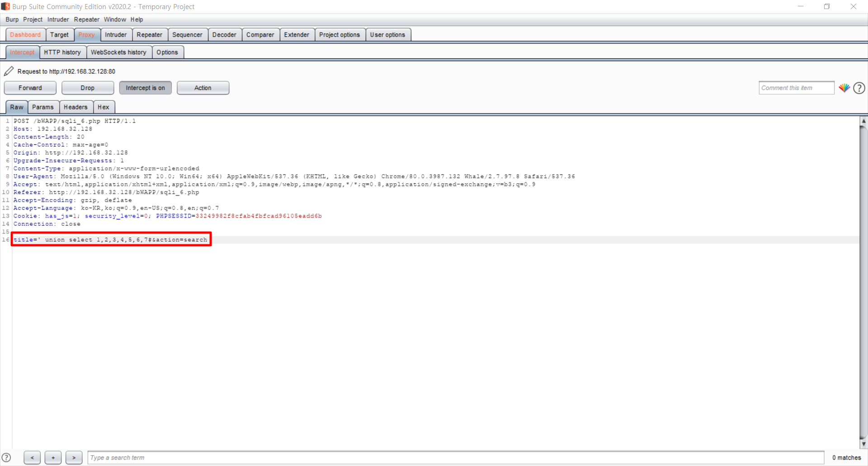This screenshot has width=868, height=466.
Task: Click the Cache-Control header line
Action: point(61,145)
